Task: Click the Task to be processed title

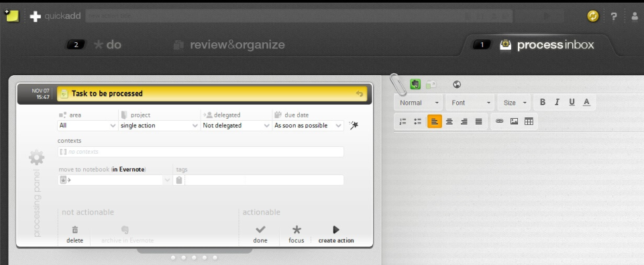Action: (107, 94)
